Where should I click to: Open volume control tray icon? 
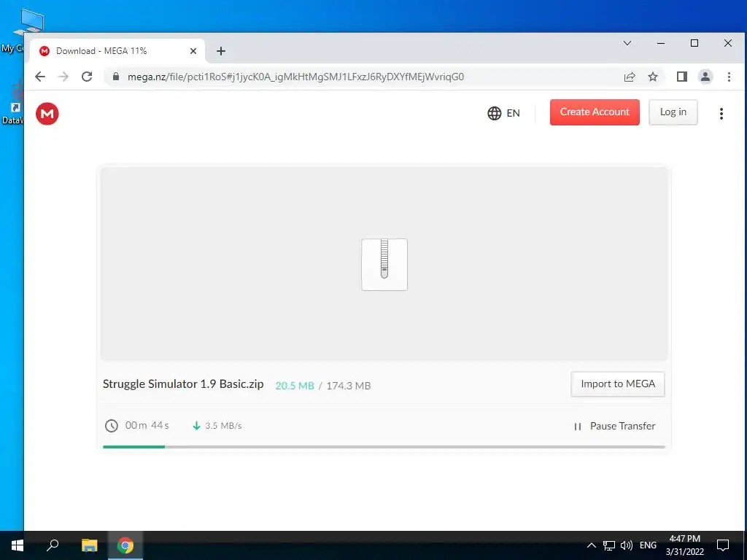tap(627, 545)
